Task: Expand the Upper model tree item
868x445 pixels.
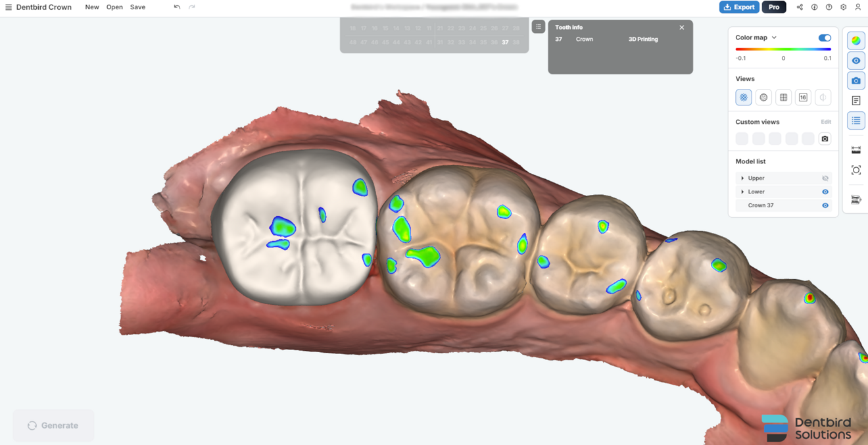Action: click(x=744, y=178)
